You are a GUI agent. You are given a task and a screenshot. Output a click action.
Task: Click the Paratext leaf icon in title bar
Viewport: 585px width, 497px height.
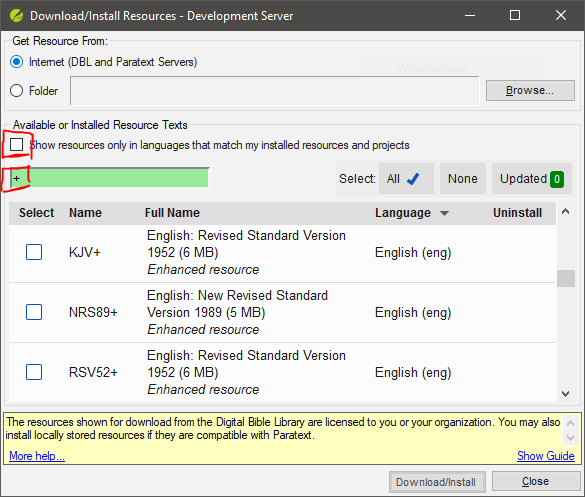pyautogui.click(x=16, y=16)
